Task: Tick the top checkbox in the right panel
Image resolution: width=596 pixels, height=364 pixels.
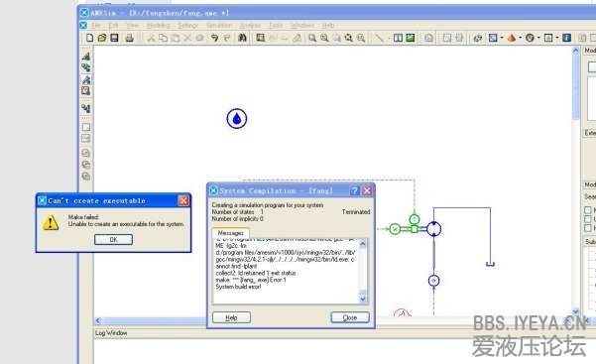Action: [588, 210]
